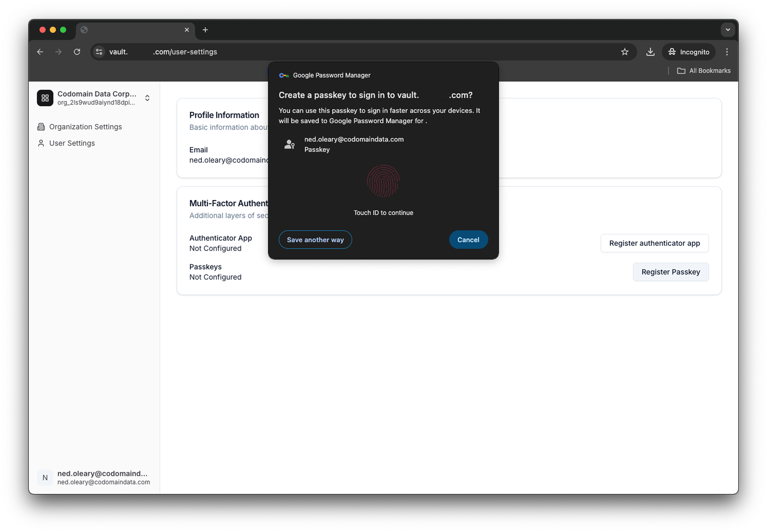Open the All Bookmarks folder
767x532 pixels.
tap(704, 71)
